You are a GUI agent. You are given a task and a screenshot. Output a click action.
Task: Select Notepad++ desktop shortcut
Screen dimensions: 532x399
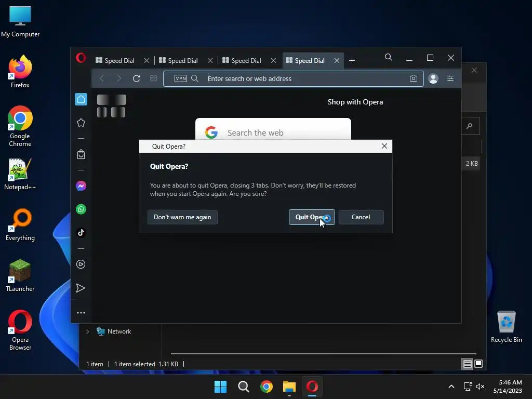tap(20, 174)
